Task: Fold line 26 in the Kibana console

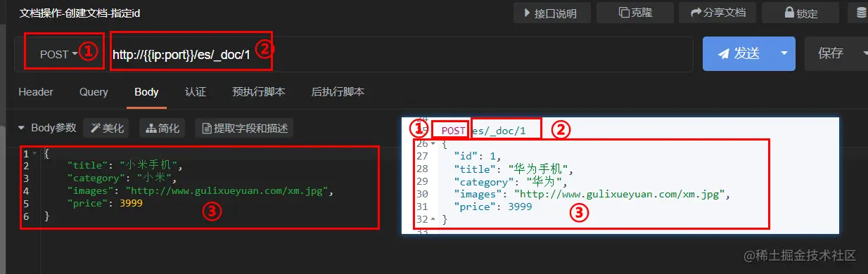Action: [x=433, y=144]
